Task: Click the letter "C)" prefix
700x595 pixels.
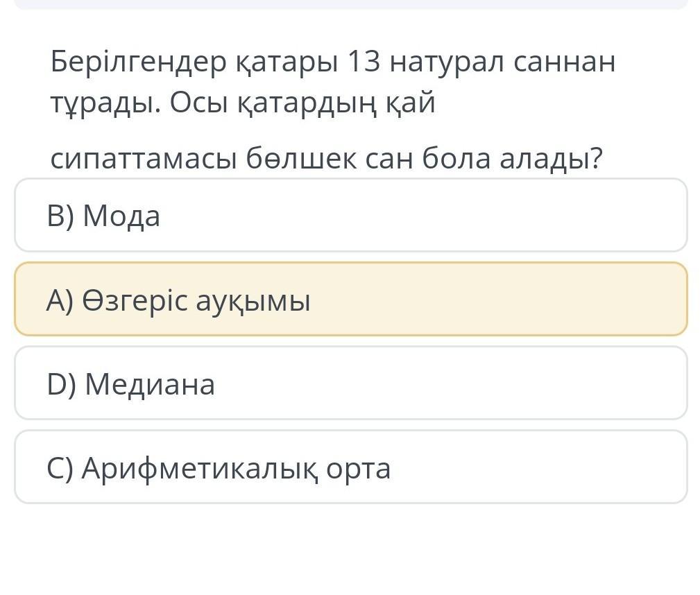Action: pyautogui.click(x=60, y=468)
